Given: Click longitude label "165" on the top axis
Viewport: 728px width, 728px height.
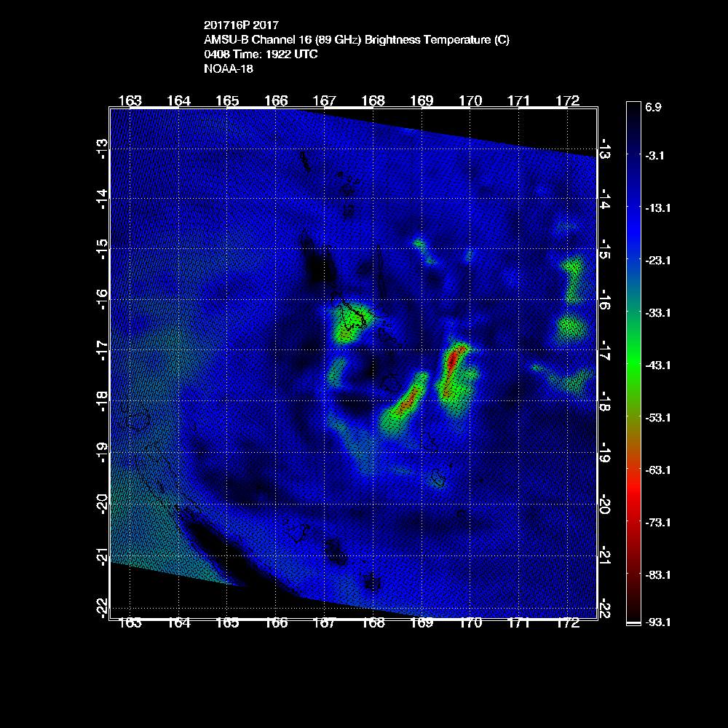Looking at the screenshot, I should point(227,100).
